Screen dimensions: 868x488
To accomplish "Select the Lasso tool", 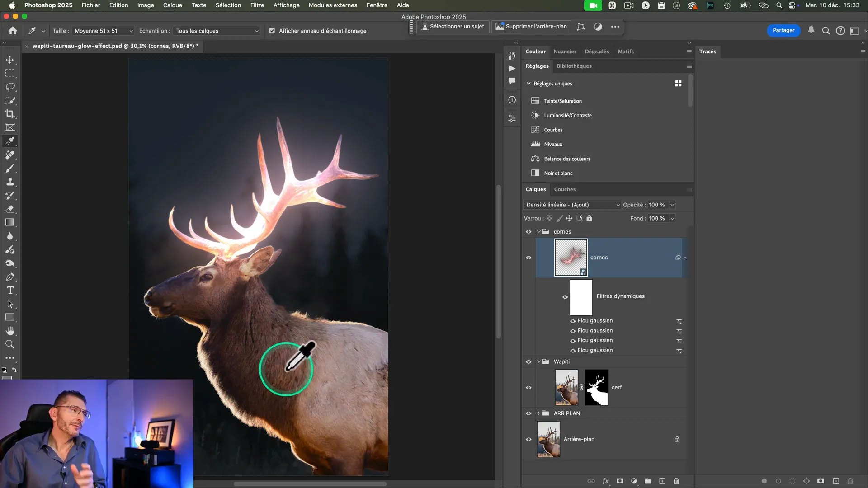I will pos(10,87).
